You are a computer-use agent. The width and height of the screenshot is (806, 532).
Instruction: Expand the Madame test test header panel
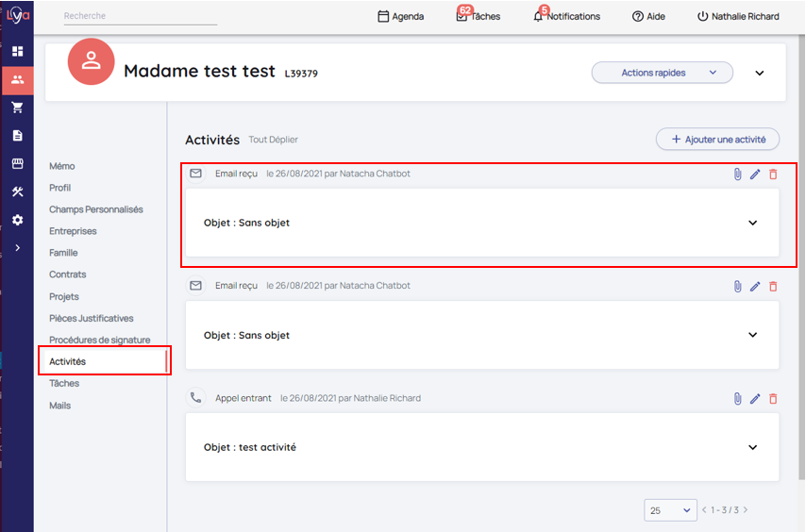[760, 74]
